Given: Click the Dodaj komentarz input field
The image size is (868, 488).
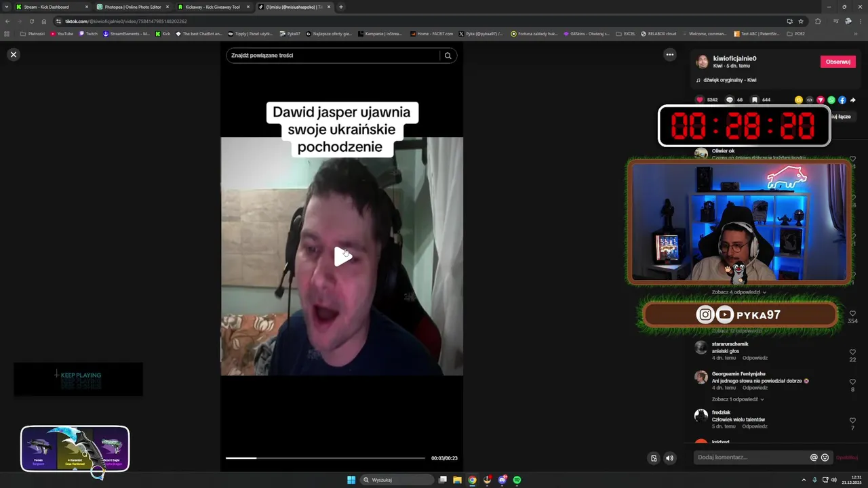Looking at the screenshot, I should point(751,457).
